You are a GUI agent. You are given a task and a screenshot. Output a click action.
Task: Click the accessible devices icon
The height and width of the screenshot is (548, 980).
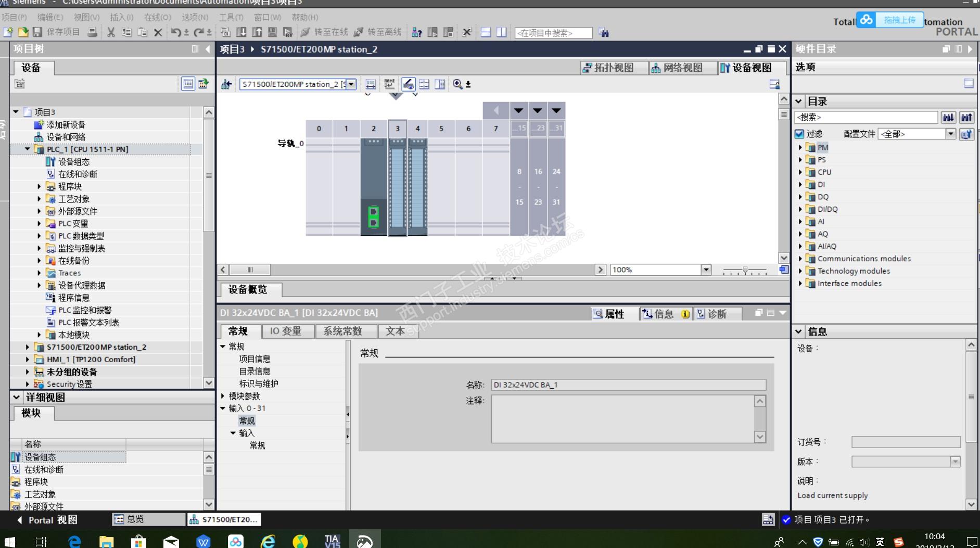point(417,32)
